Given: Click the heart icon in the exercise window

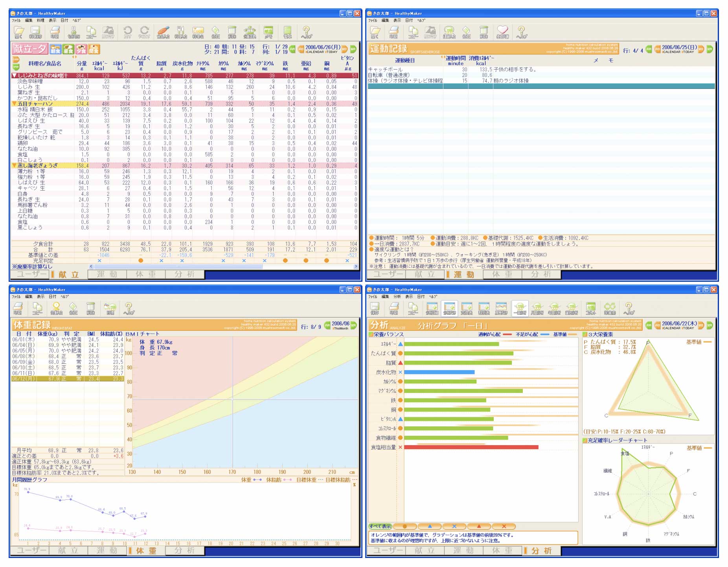Looking at the screenshot, I should click(x=502, y=32).
